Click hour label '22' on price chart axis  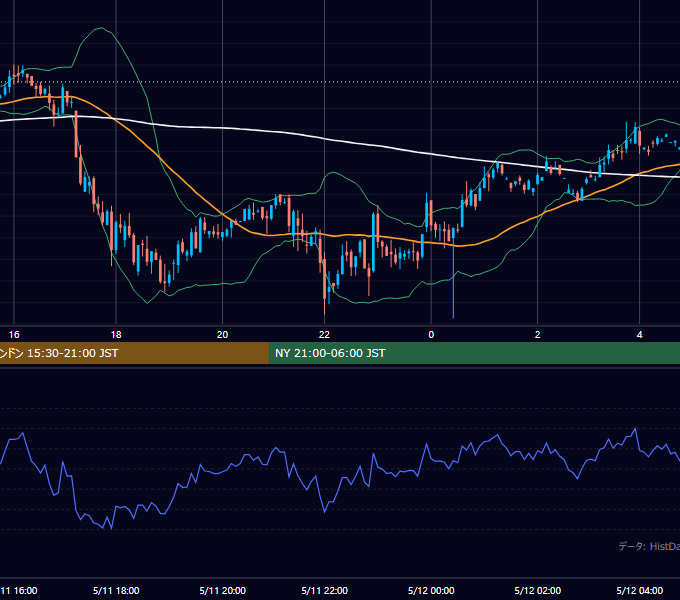pyautogui.click(x=324, y=335)
